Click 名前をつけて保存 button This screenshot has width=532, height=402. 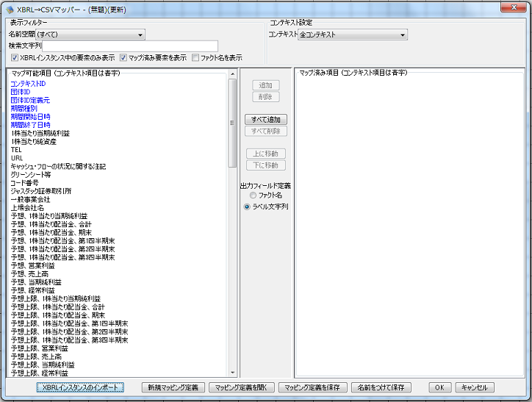click(x=381, y=387)
